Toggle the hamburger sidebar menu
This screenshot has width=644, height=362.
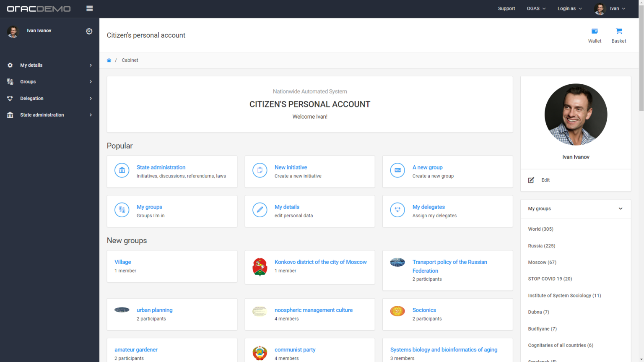click(89, 8)
